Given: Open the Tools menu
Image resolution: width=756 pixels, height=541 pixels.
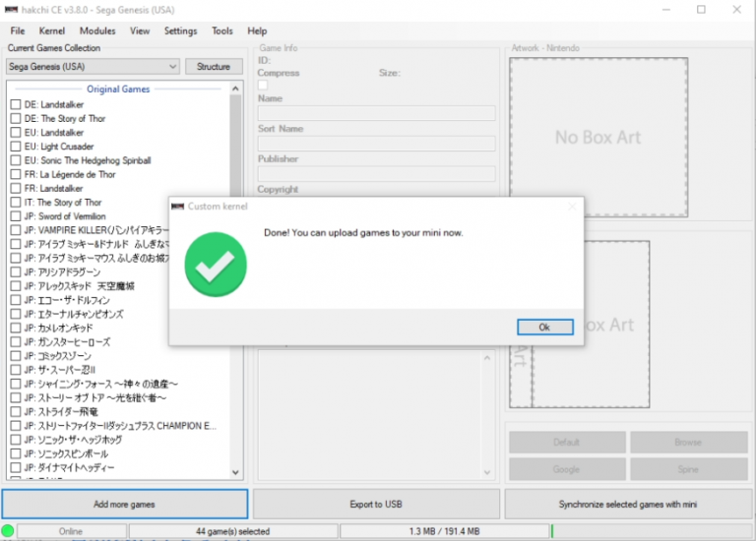Looking at the screenshot, I should tap(222, 30).
